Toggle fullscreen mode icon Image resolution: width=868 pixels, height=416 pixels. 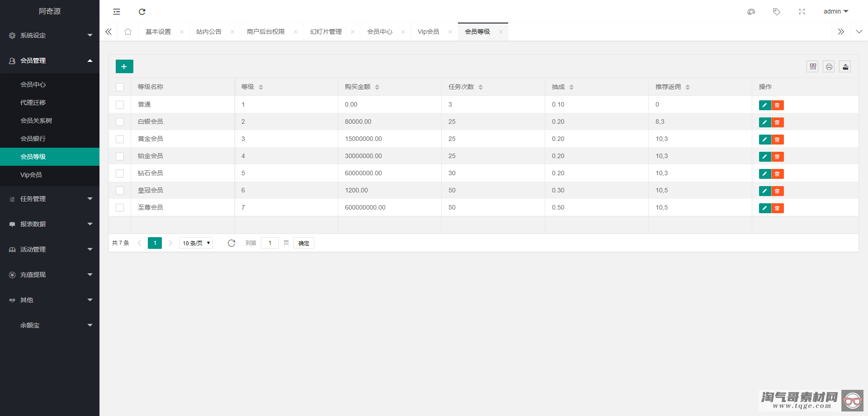(802, 12)
